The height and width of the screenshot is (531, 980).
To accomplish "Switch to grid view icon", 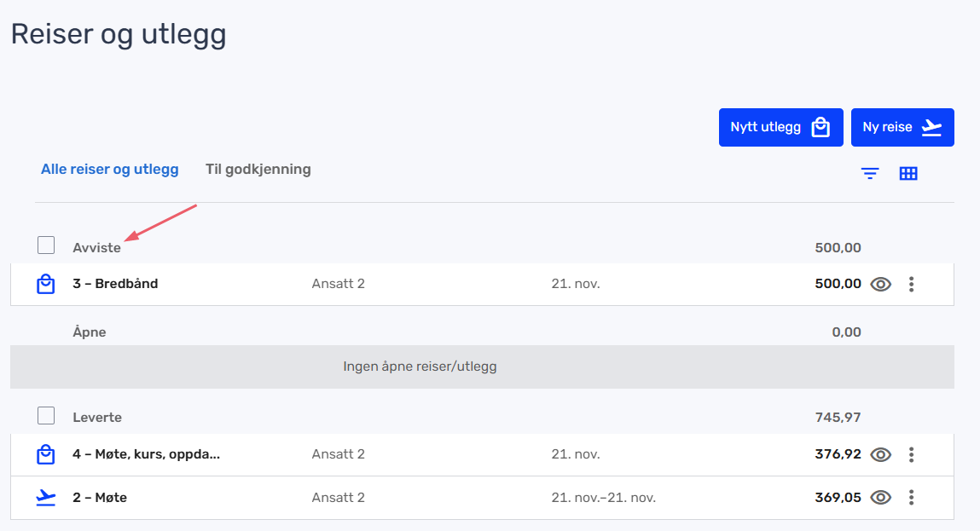I will (x=908, y=174).
